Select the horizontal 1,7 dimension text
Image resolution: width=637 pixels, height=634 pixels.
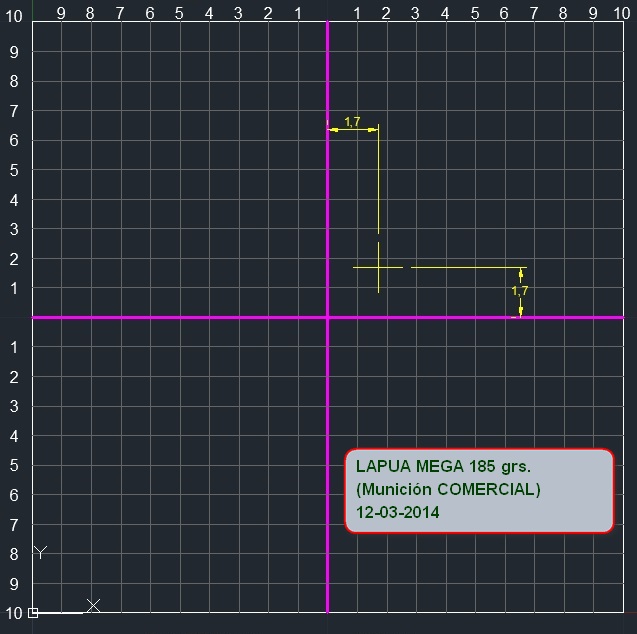(352, 122)
